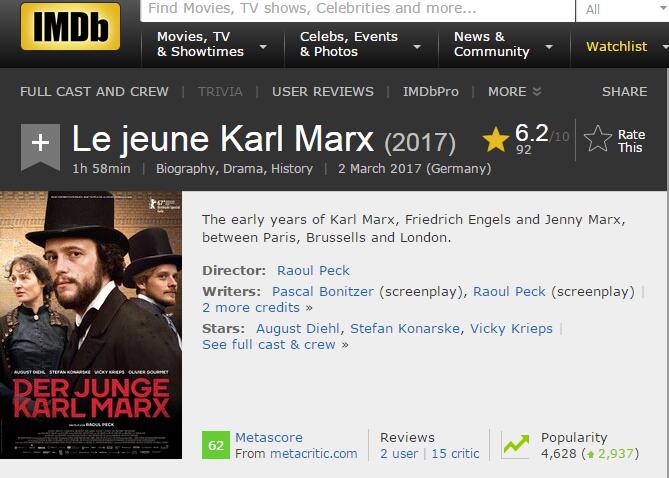Open August Diehl's profile link

coord(298,329)
